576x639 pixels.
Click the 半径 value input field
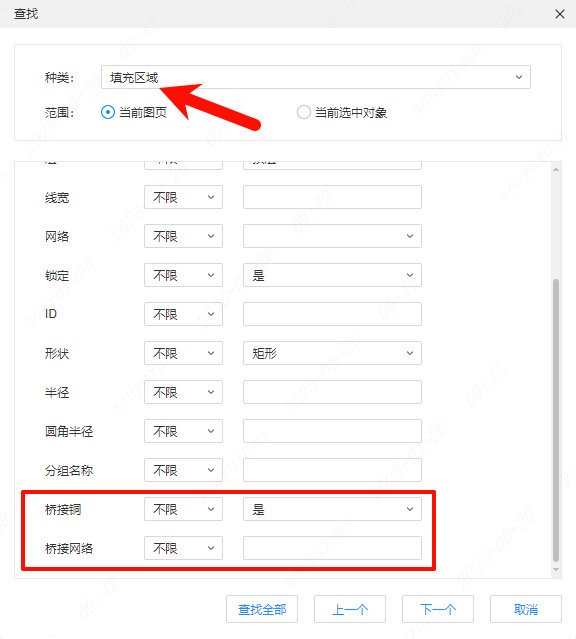[332, 392]
